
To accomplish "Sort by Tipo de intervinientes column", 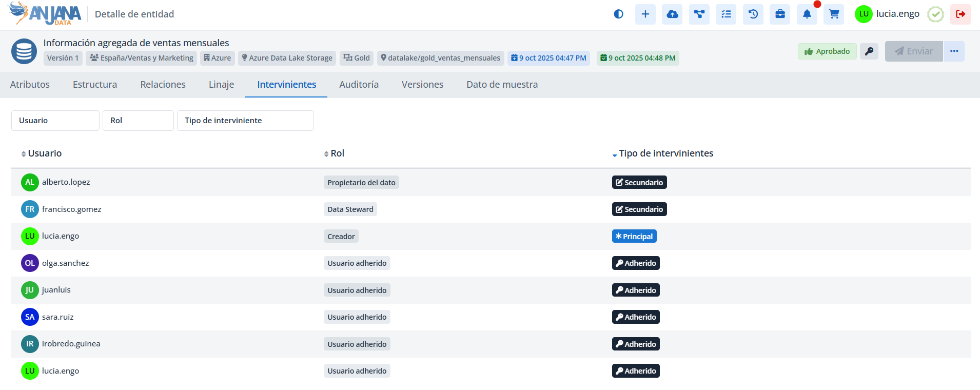I will coord(665,153).
